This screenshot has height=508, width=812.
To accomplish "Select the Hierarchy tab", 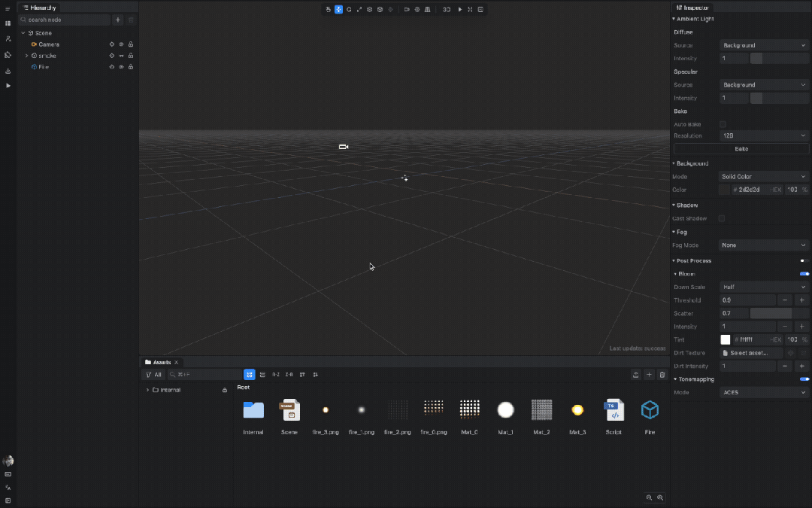I will 39,8.
